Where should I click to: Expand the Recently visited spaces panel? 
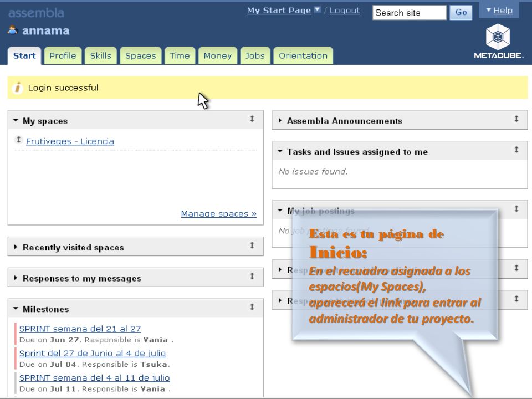tap(16, 247)
